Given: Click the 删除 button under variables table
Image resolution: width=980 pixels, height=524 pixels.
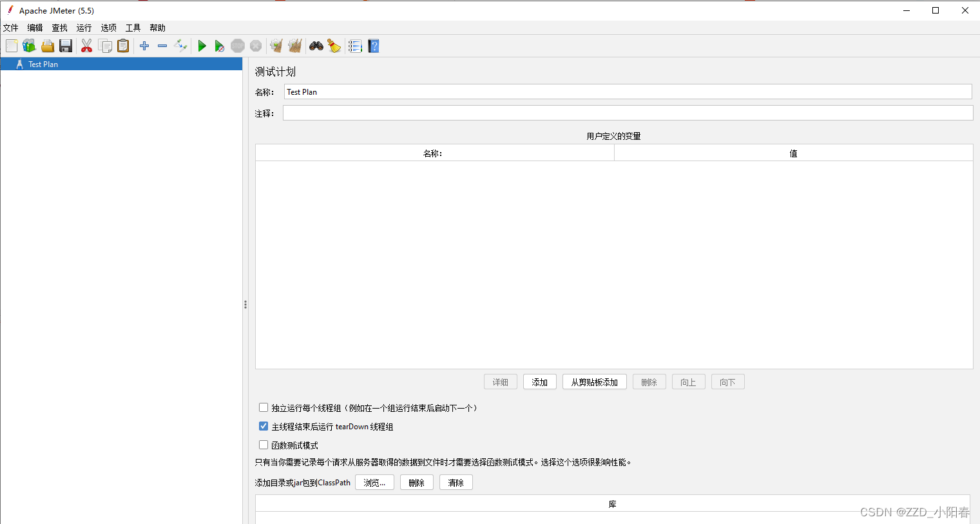Looking at the screenshot, I should click(649, 382).
